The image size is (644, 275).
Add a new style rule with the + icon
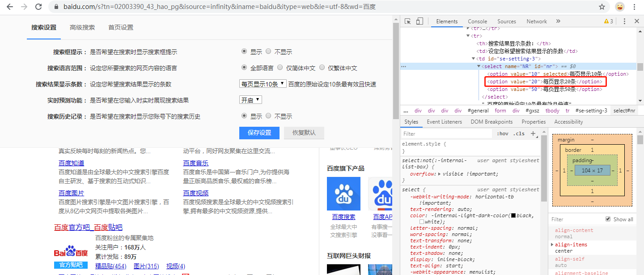(x=533, y=133)
